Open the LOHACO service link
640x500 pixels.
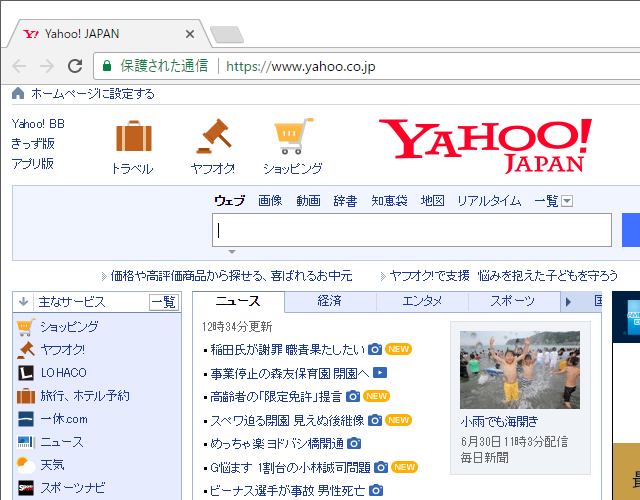click(x=64, y=373)
